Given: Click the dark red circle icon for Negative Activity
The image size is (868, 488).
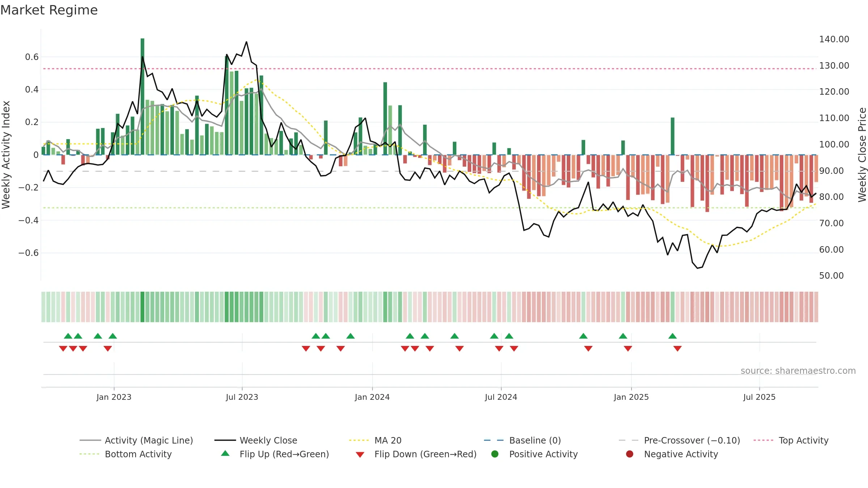Looking at the screenshot, I should 630,454.
